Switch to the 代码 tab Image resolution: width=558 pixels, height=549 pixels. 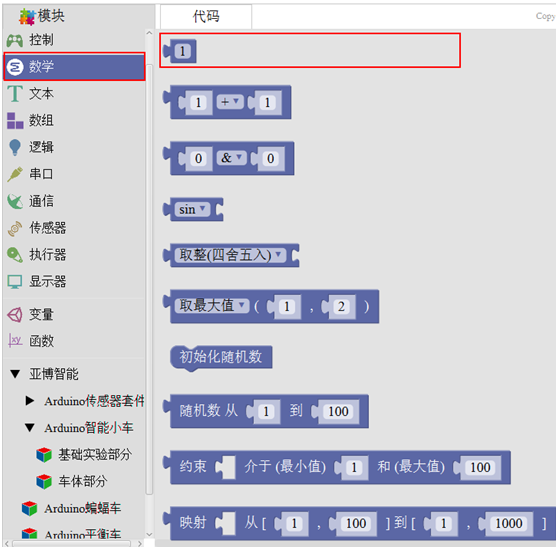coord(206,16)
